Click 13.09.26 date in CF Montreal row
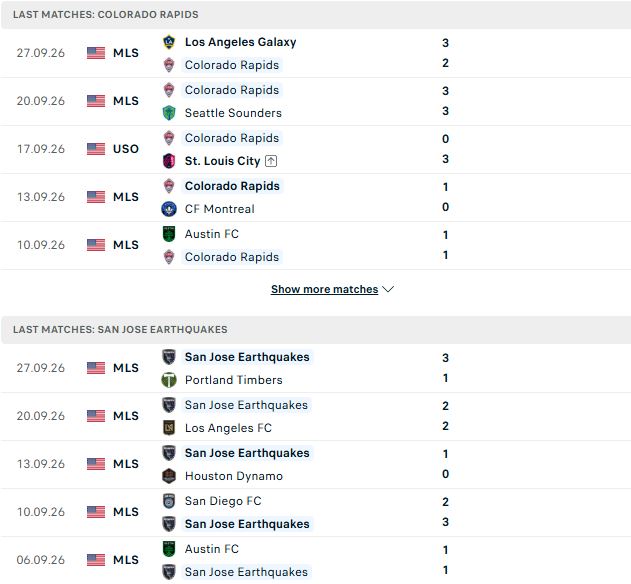The height and width of the screenshot is (584, 631). tap(41, 197)
